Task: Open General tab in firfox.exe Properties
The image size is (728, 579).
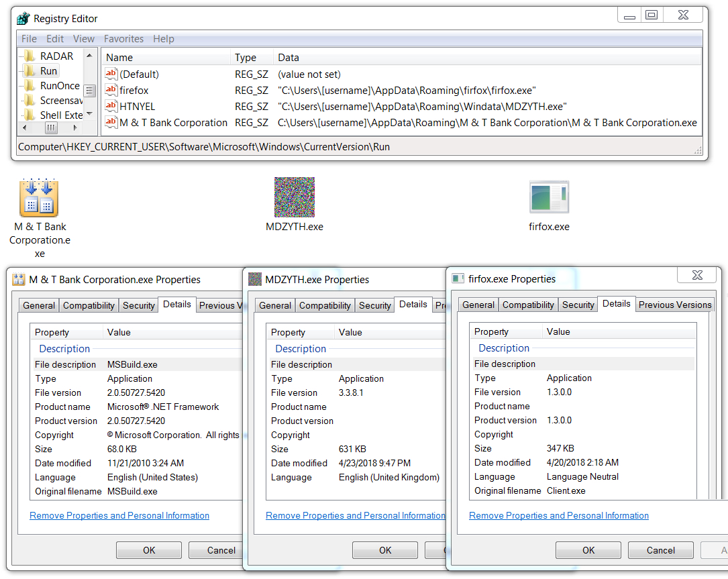Action: pyautogui.click(x=478, y=305)
